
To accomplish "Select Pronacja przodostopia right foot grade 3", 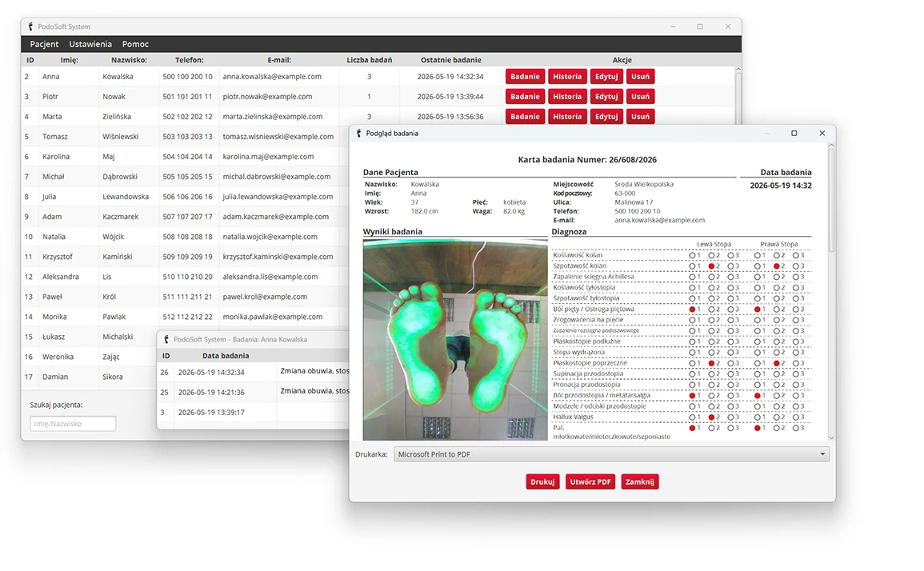I will coord(796,385).
